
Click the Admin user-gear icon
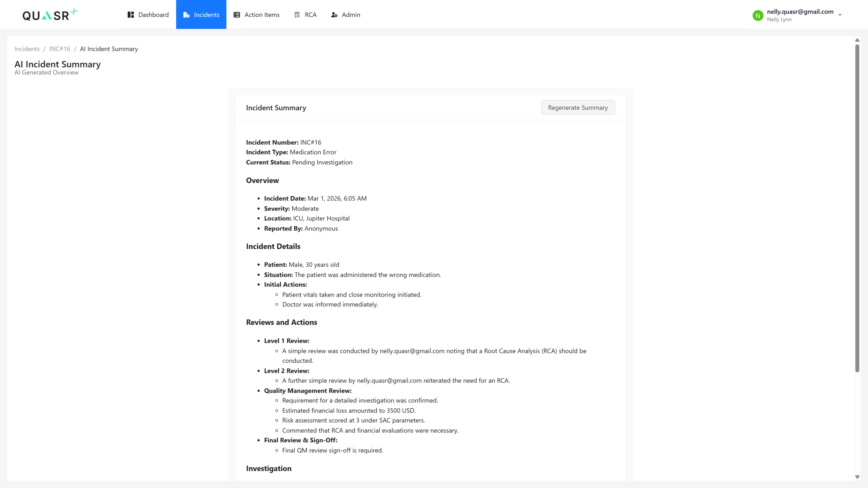click(x=334, y=15)
